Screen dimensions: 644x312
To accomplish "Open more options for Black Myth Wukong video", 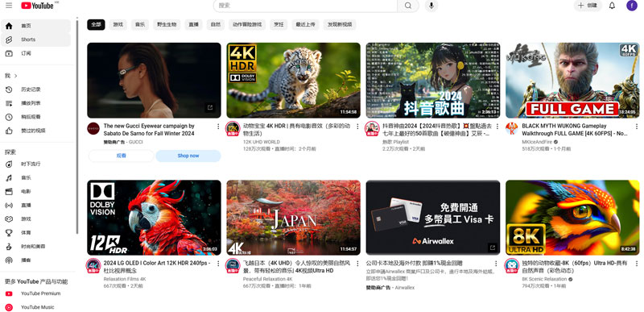I will click(637, 127).
